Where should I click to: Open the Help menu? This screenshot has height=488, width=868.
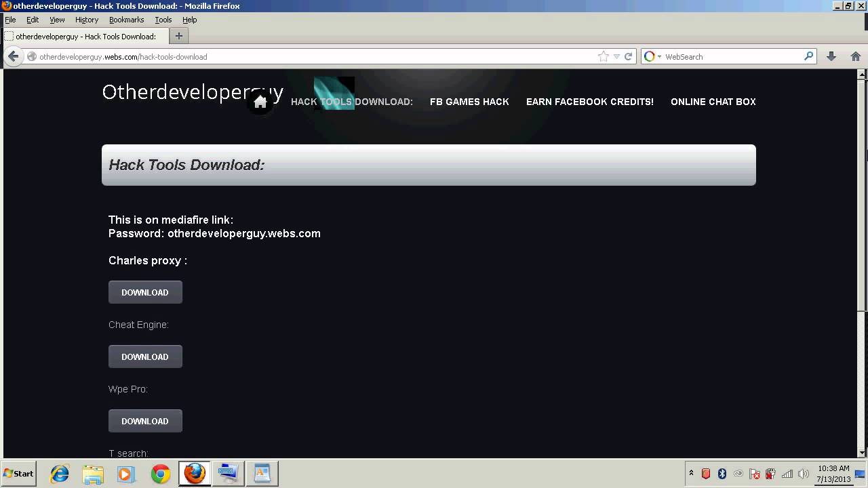click(189, 20)
